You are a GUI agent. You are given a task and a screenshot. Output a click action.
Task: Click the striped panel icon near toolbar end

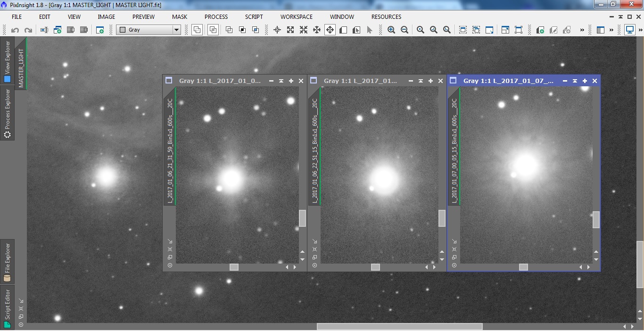(600, 30)
